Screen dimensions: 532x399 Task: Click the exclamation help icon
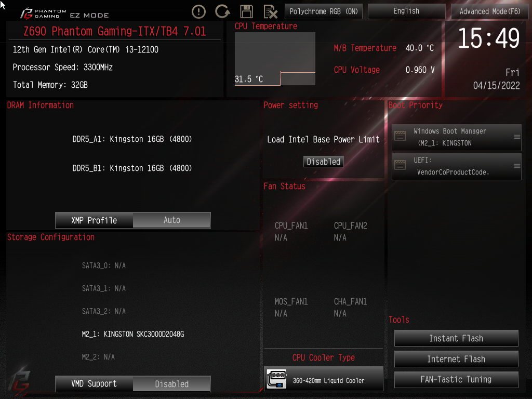coord(198,11)
